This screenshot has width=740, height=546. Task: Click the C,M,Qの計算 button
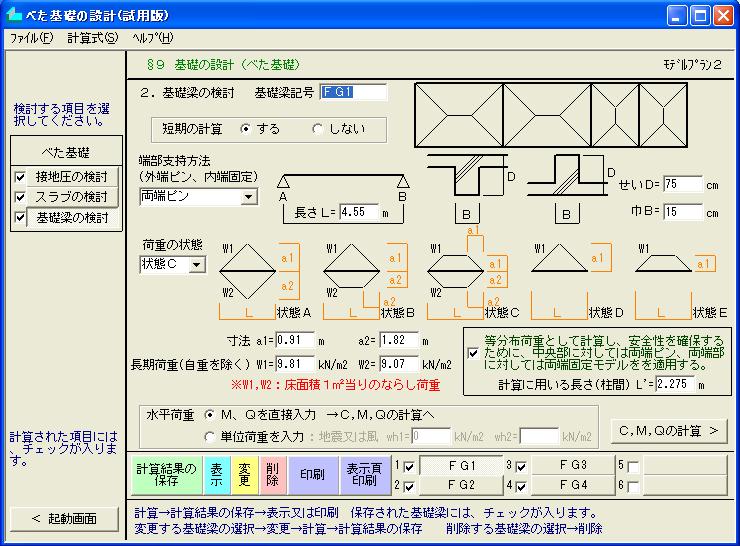click(x=668, y=431)
